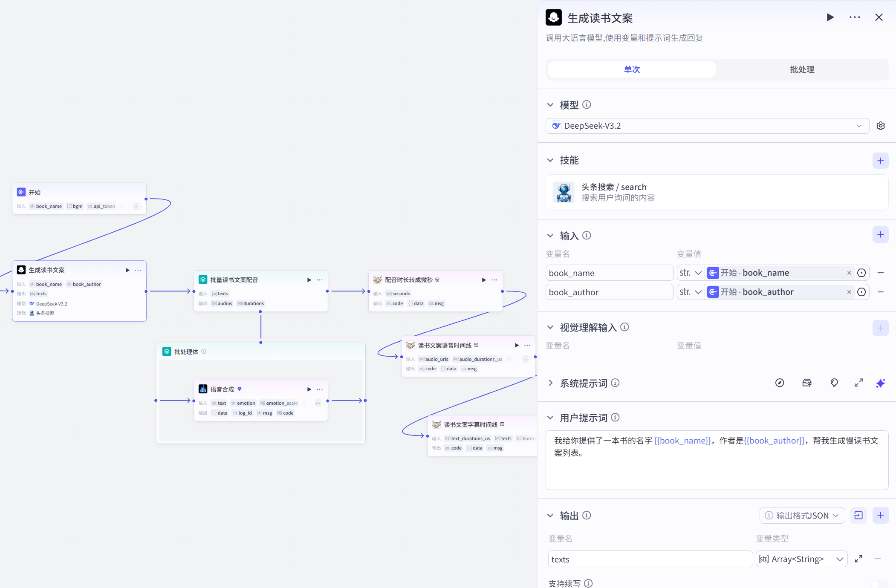Switch to the 批处理 mode tab
This screenshot has width=896, height=588.
coord(802,69)
